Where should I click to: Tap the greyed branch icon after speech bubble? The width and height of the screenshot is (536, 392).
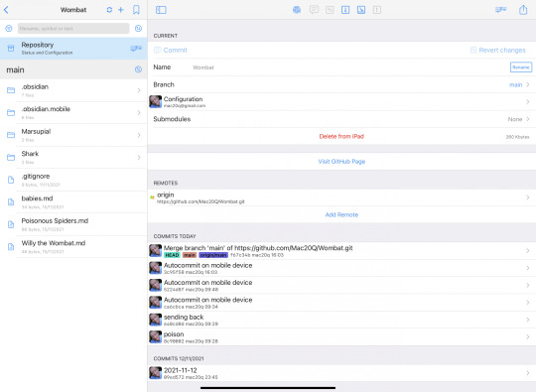click(330, 10)
